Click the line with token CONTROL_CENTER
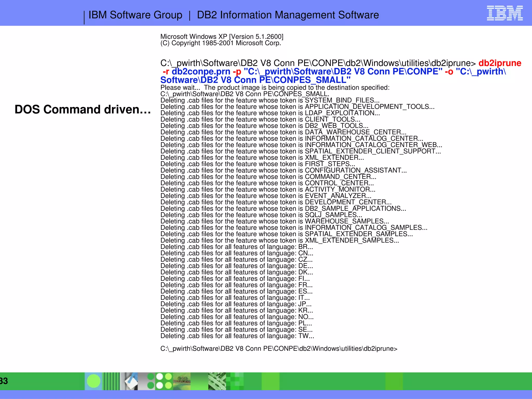Image resolution: width=532 pixels, height=399 pixels. (x=267, y=183)
